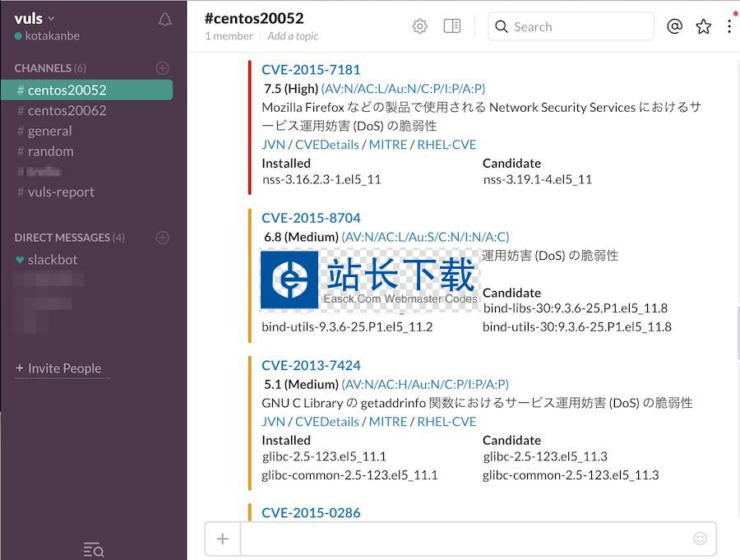Click Invite People
Viewport: 740px width, 560px height.
pos(63,368)
